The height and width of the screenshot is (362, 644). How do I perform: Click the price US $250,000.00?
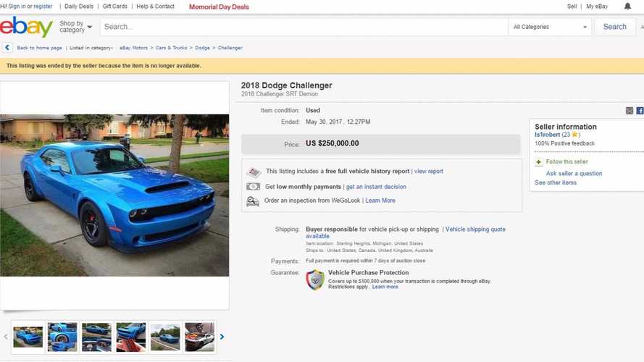(333, 143)
